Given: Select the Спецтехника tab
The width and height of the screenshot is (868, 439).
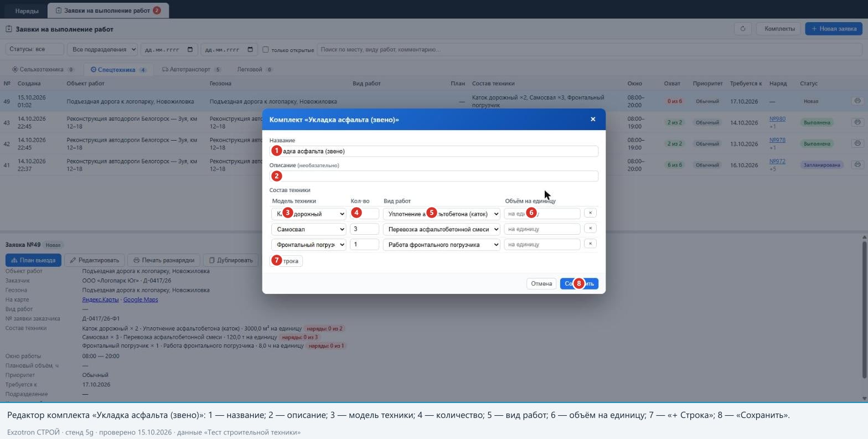Looking at the screenshot, I should click(118, 70).
